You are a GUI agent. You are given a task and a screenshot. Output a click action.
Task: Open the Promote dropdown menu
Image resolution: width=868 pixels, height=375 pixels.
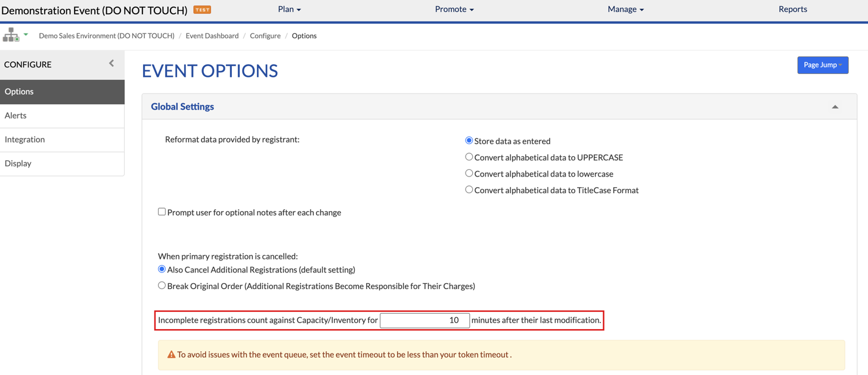coord(454,9)
